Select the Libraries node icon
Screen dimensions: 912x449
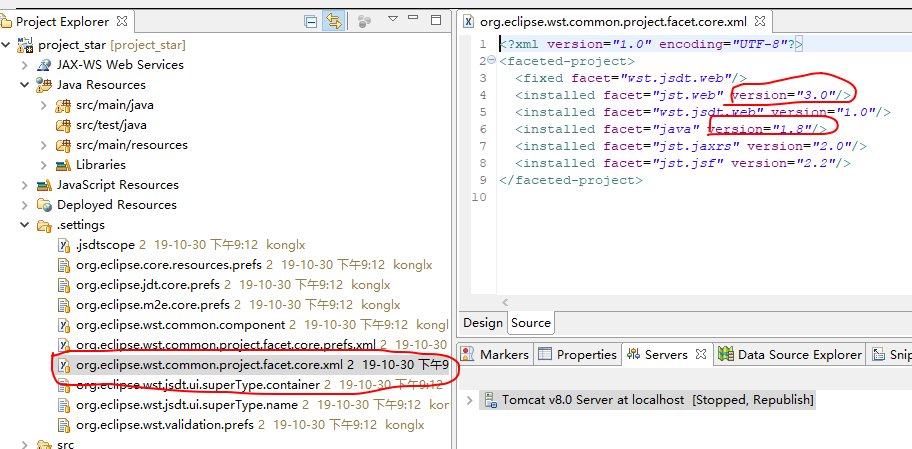[x=64, y=165]
